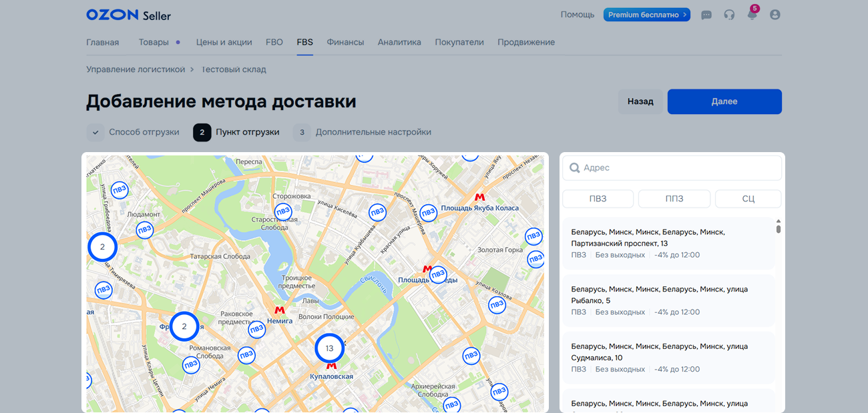Click the headset support icon
The width and height of the screenshot is (868, 413).
(x=729, y=15)
